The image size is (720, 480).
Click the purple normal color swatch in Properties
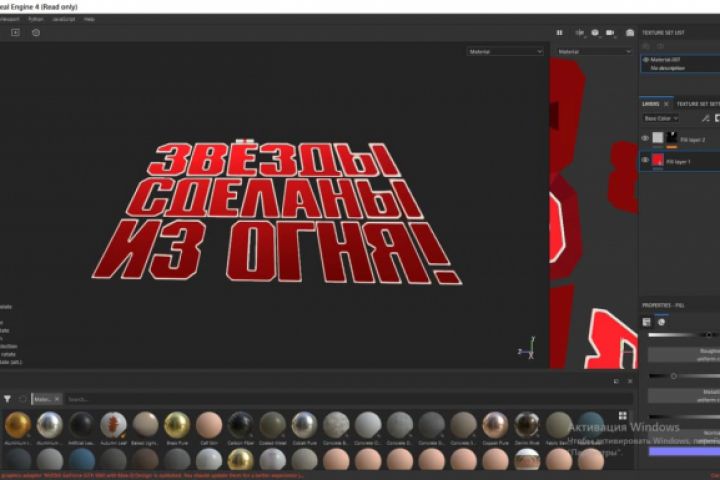pyautogui.click(x=684, y=452)
